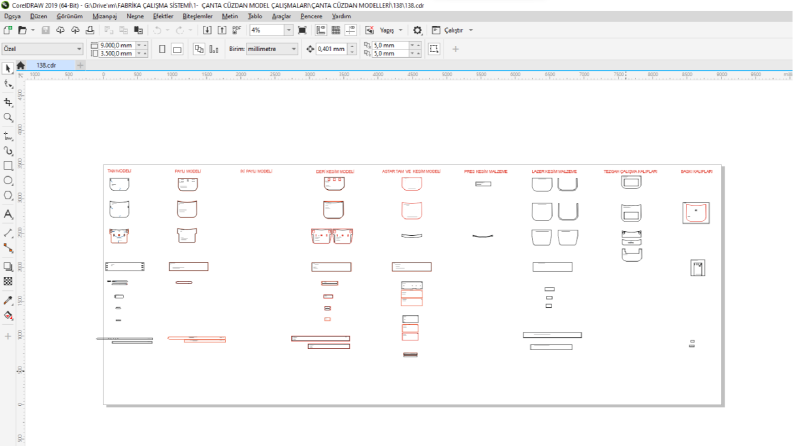
Task: Select the Text tool
Action: coord(8,214)
